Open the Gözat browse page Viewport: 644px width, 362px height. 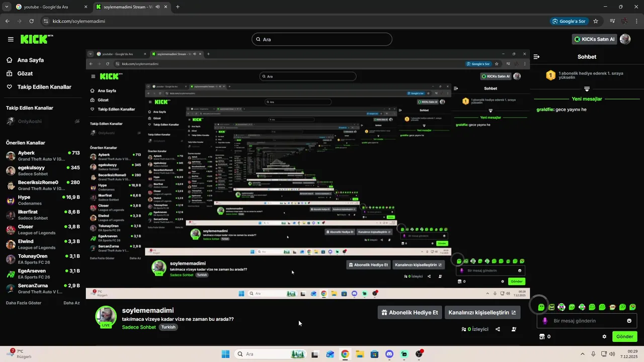(x=25, y=73)
